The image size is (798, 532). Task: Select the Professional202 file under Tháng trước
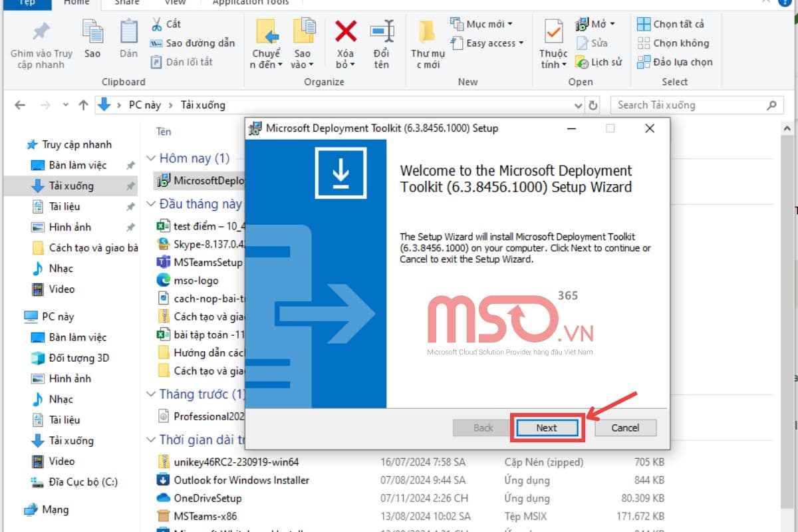tap(201, 416)
